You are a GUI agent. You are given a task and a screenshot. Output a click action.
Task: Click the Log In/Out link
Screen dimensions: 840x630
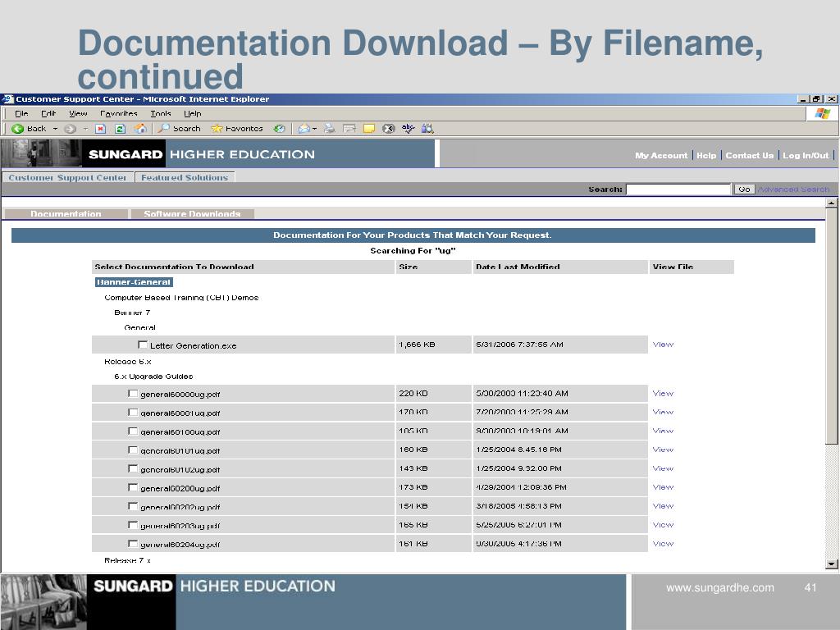[x=806, y=155]
